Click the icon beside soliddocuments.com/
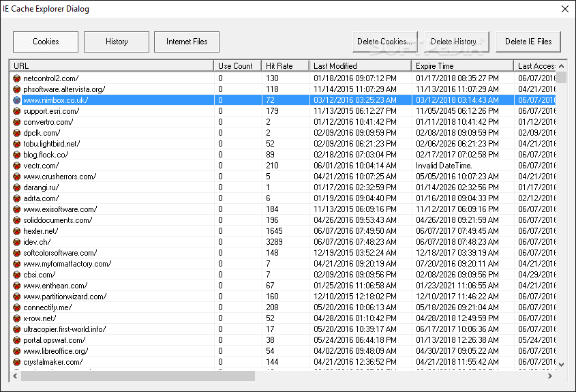The height and width of the screenshot is (392, 576). (x=16, y=220)
